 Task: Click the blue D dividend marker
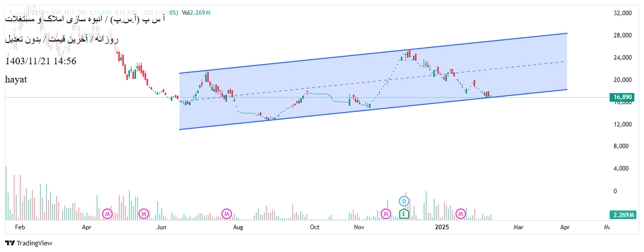pos(404,201)
